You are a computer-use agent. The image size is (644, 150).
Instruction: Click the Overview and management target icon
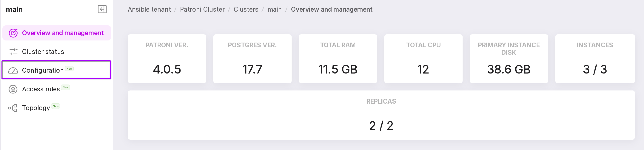(x=13, y=33)
